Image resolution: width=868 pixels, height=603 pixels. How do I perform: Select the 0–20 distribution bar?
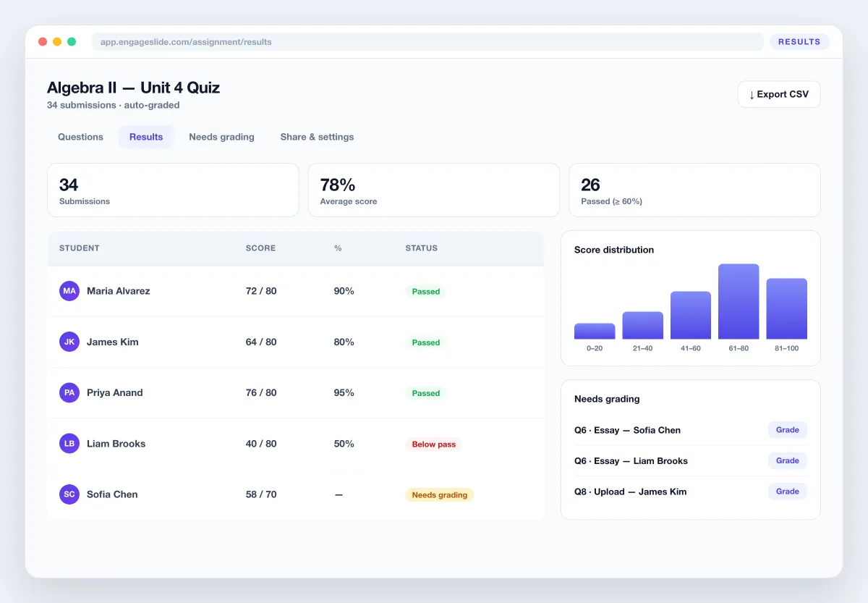tap(595, 331)
